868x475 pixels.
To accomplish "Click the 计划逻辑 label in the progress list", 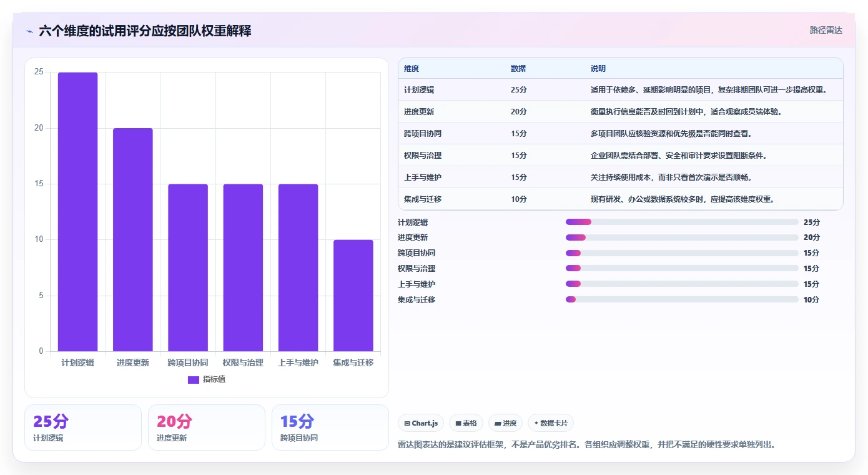I will (413, 222).
